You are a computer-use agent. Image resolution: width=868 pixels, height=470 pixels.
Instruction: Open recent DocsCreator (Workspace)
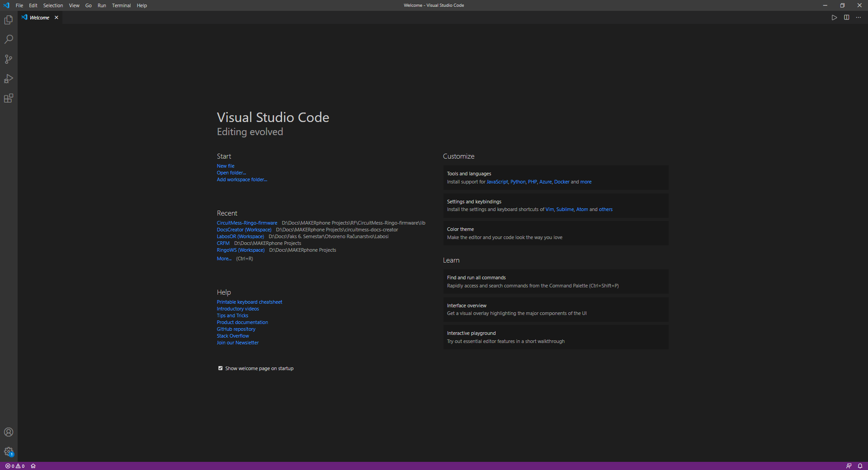[x=244, y=230]
